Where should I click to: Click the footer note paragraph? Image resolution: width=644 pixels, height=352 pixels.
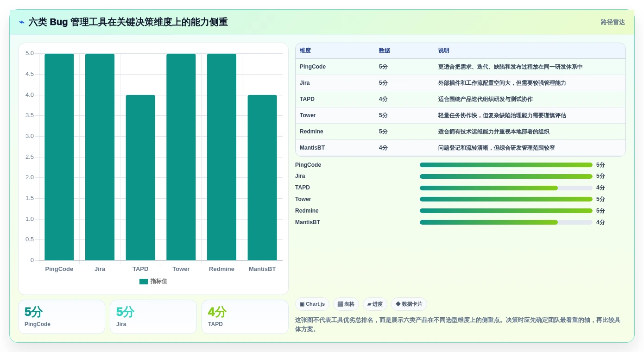tap(458, 325)
